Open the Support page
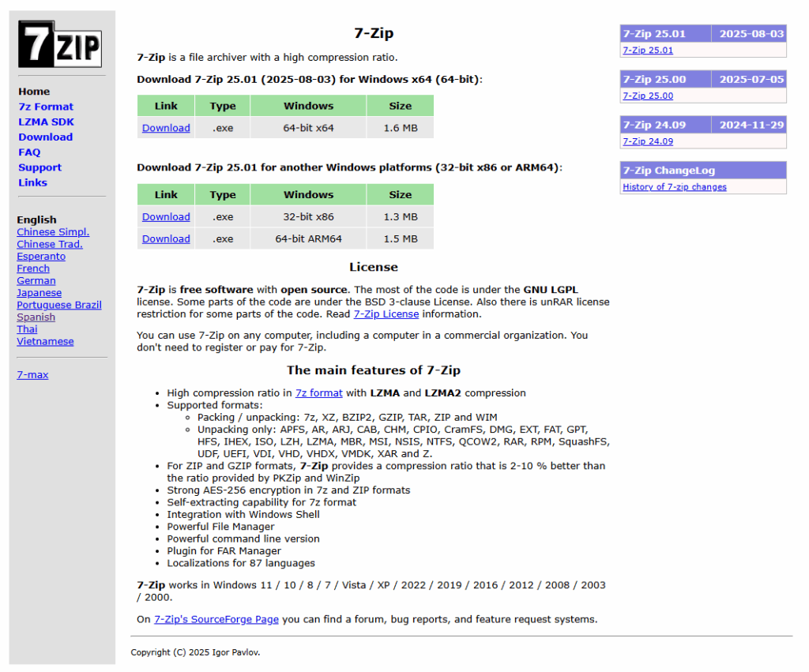 (40, 167)
